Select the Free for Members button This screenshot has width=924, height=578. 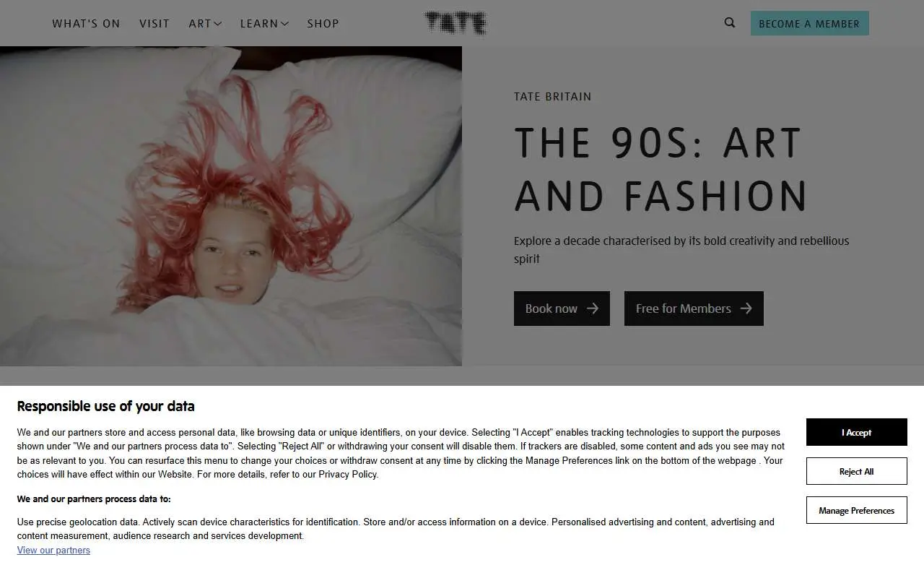click(x=694, y=309)
